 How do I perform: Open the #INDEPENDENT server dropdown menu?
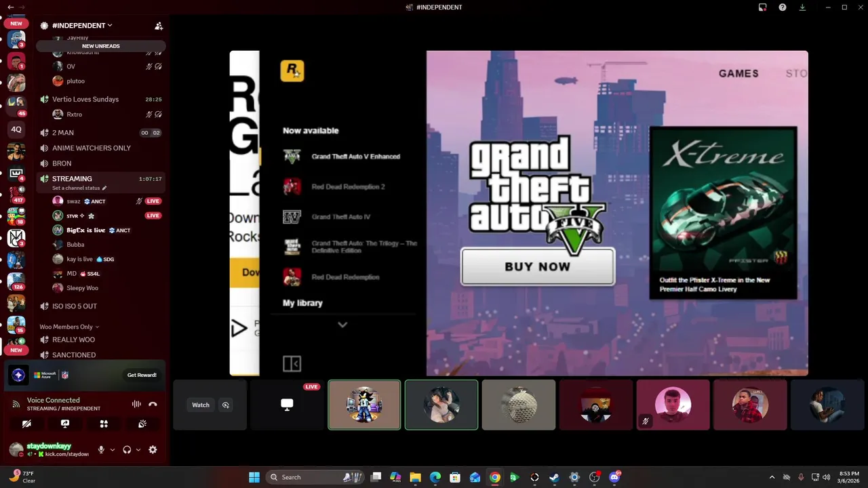[82, 26]
